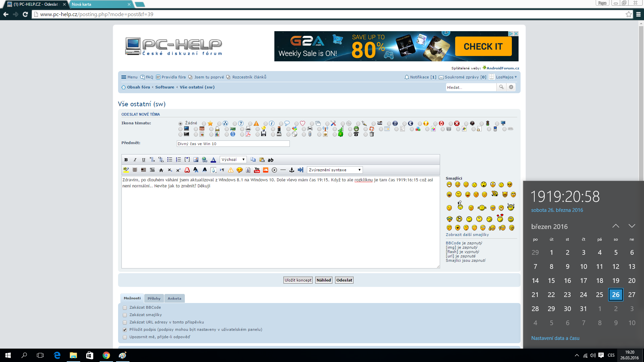This screenshot has height=362, width=644.
Task: Open the Zvýraznění syntaxe dropdown
Action: click(335, 170)
